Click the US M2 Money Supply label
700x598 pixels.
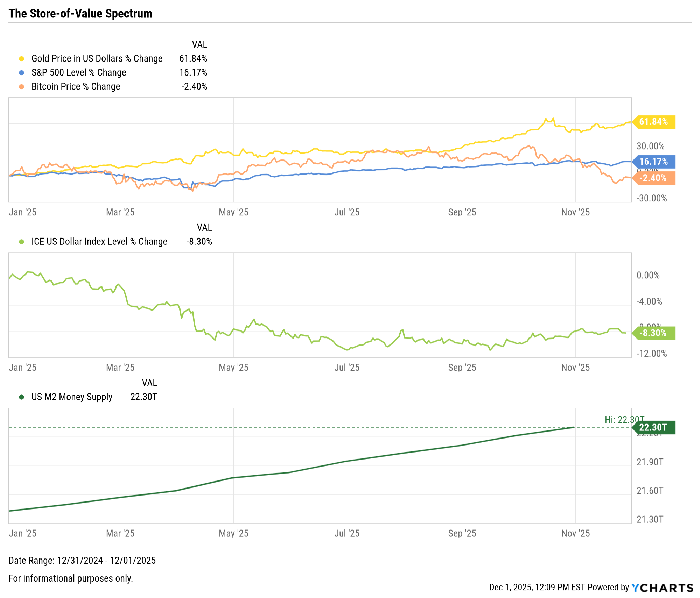pyautogui.click(x=72, y=397)
